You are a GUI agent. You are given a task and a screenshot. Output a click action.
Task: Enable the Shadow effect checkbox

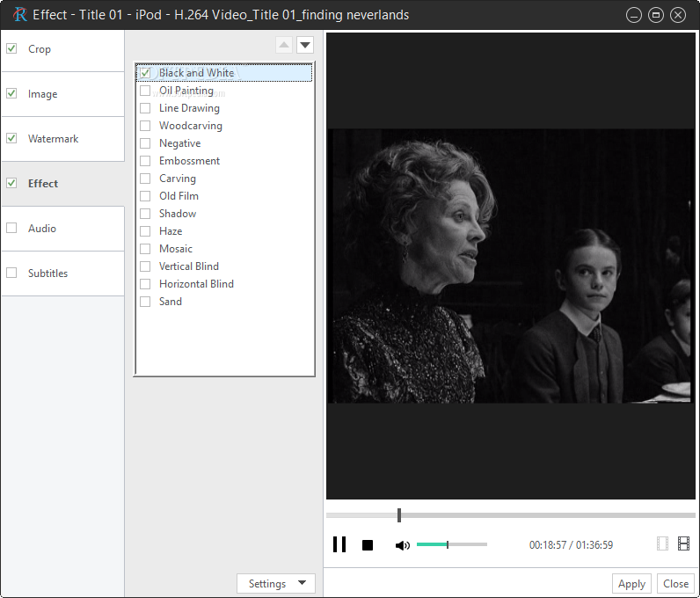pyautogui.click(x=145, y=214)
